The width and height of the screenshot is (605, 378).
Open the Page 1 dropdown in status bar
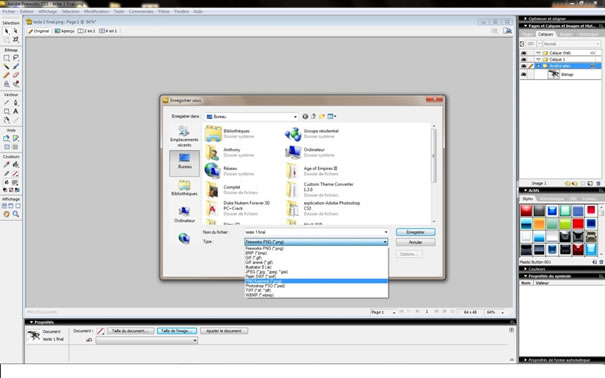pyautogui.click(x=383, y=312)
